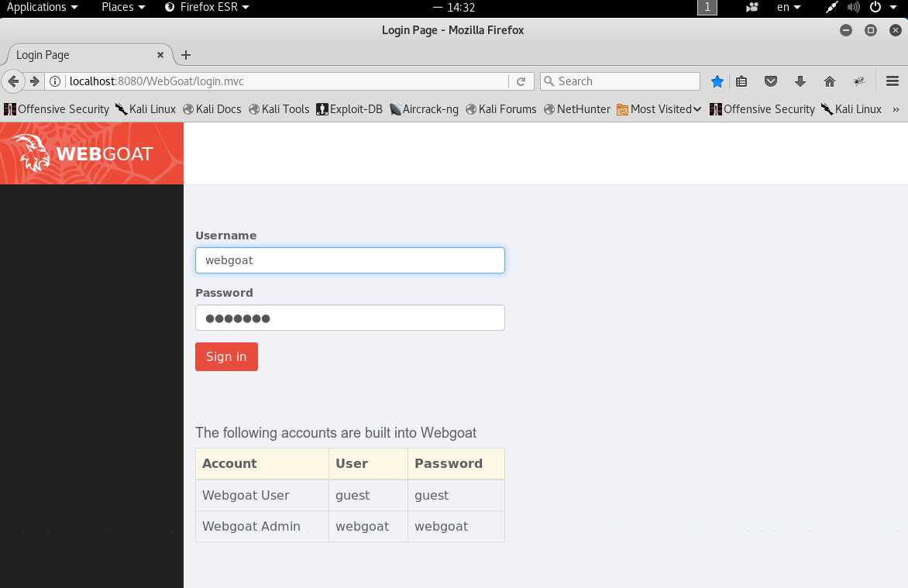Open the Places menu
This screenshot has height=588, width=908.
123,7
